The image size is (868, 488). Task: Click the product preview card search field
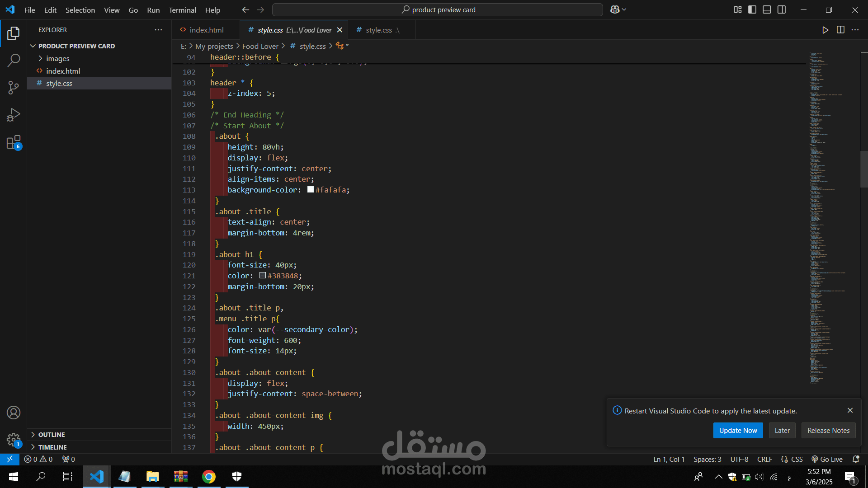[x=438, y=9]
